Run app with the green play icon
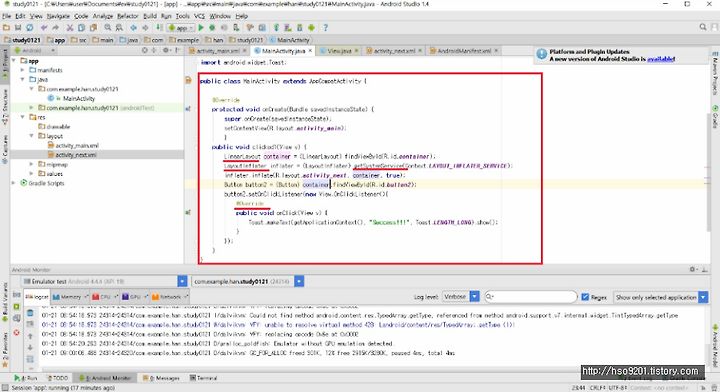Screen dimensions: 720x392 (x=201, y=28)
